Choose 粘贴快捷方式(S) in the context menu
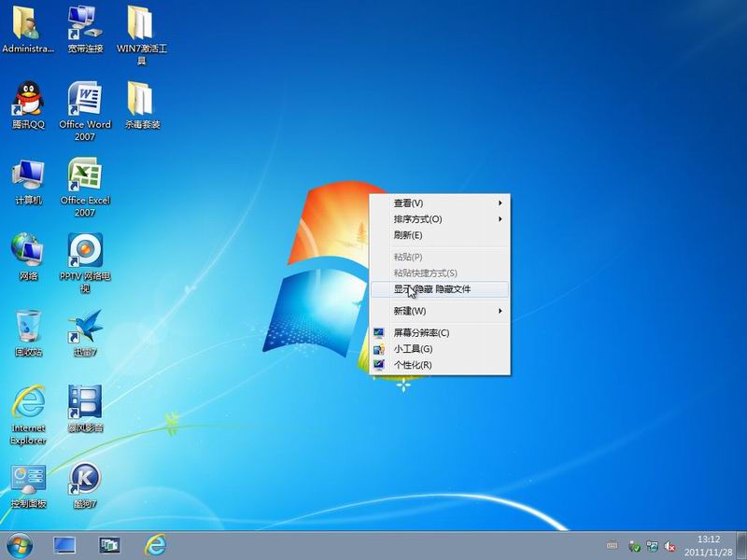Image resolution: width=747 pixels, height=560 pixels. 440,273
